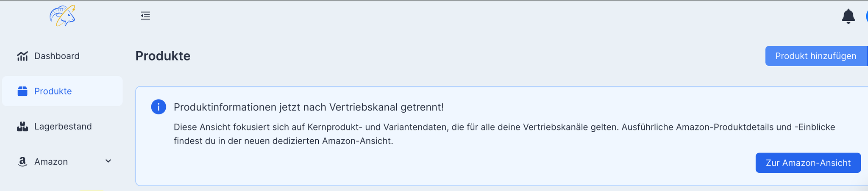Click the Produkte page heading
This screenshot has width=868, height=191.
click(163, 56)
